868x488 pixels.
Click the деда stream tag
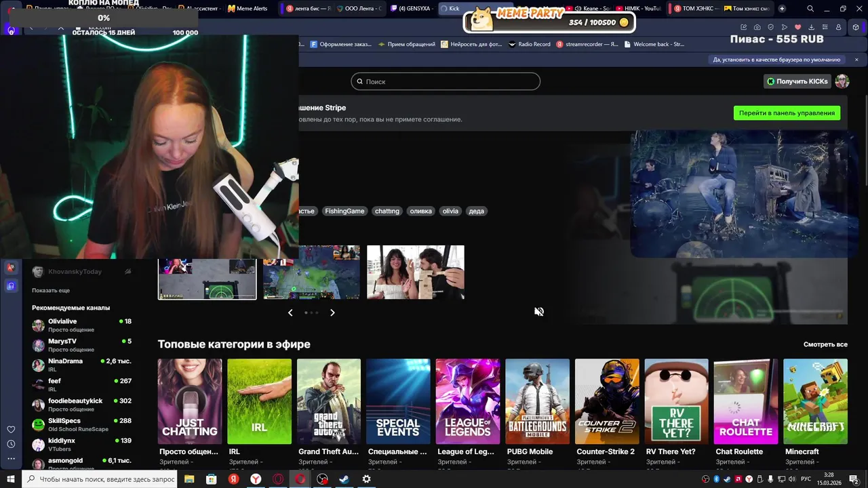477,211
